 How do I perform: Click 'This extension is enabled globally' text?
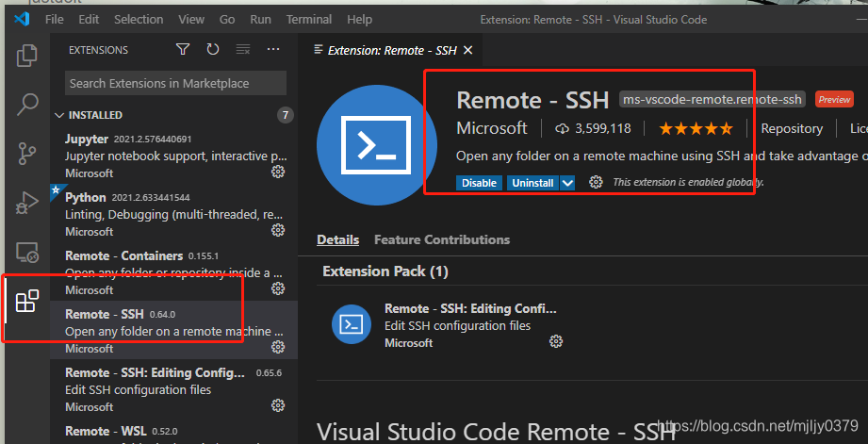pos(689,182)
